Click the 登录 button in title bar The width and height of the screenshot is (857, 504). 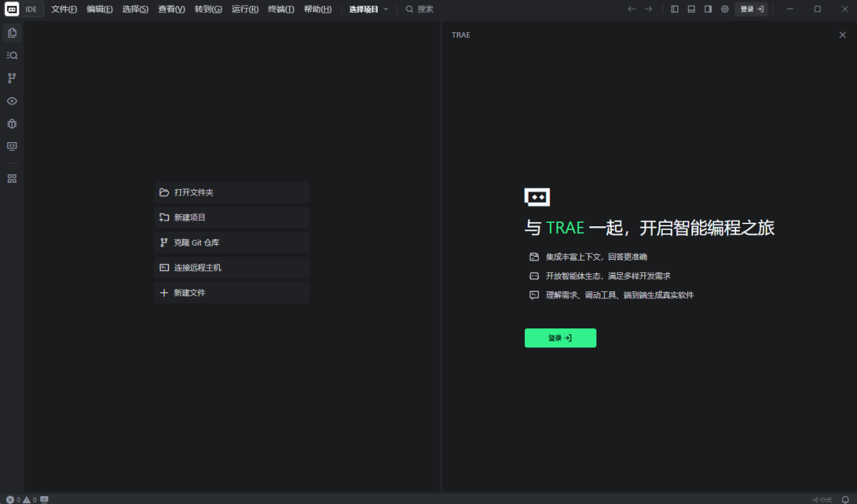[751, 9]
